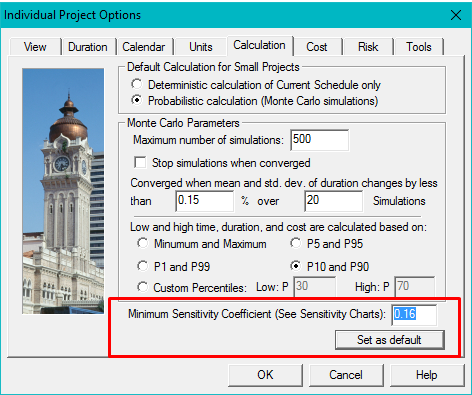The width and height of the screenshot is (472, 395).
Task: Click the Set as default button
Action: click(390, 340)
